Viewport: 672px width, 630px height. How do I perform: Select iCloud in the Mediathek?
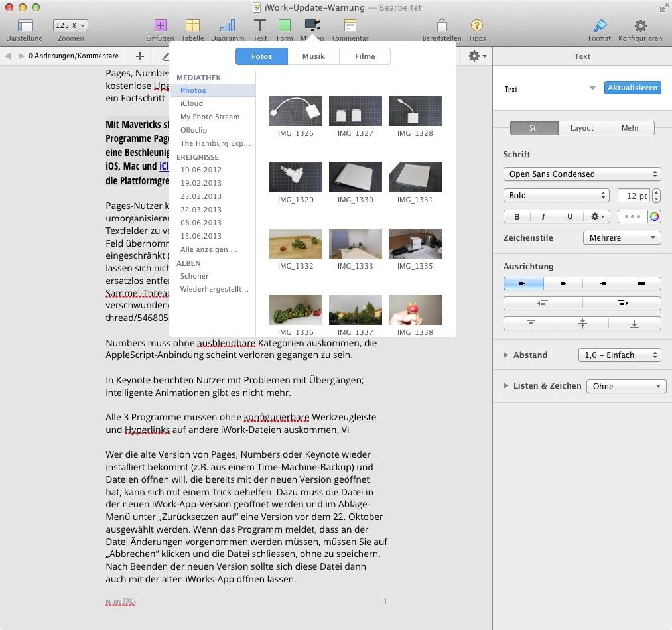(192, 103)
